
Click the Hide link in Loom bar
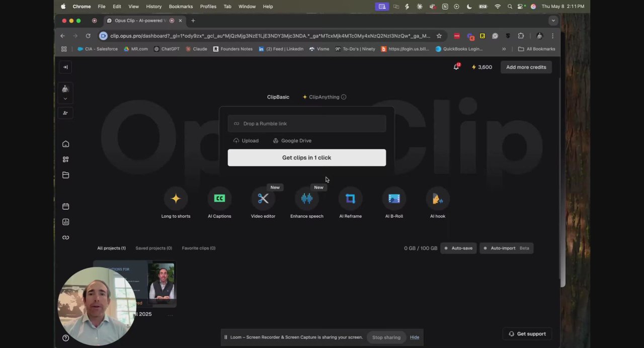coord(415,337)
